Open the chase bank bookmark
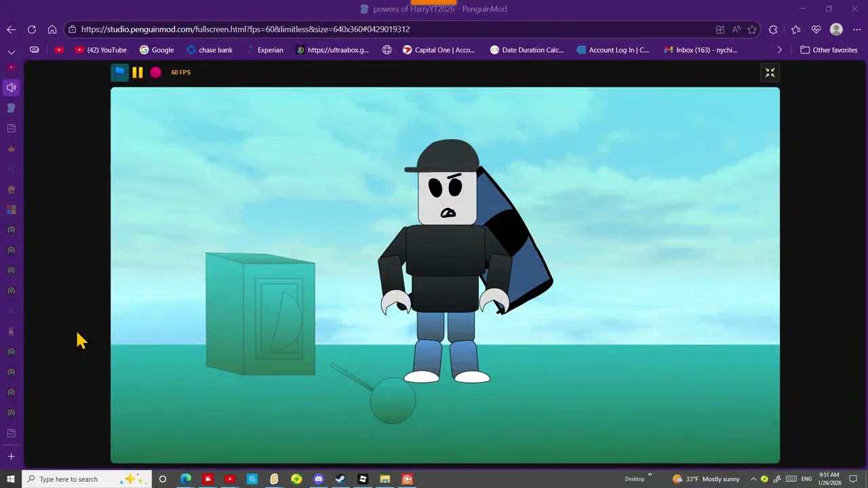The image size is (868, 488). [x=210, y=49]
